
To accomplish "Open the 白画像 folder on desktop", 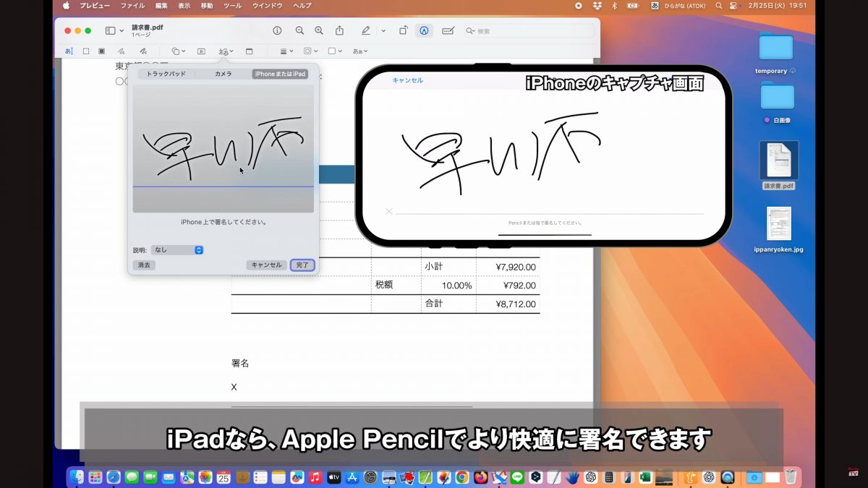I will coord(778,97).
